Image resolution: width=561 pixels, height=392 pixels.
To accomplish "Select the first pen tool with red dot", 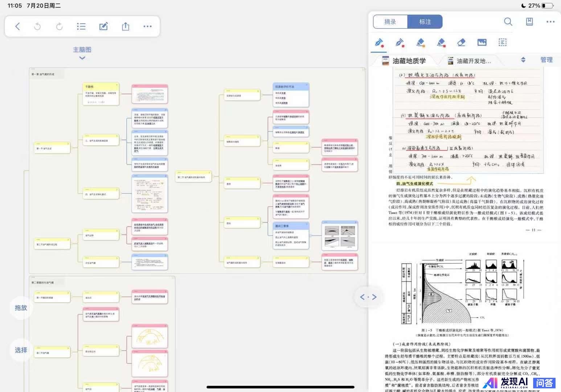I will (x=379, y=42).
